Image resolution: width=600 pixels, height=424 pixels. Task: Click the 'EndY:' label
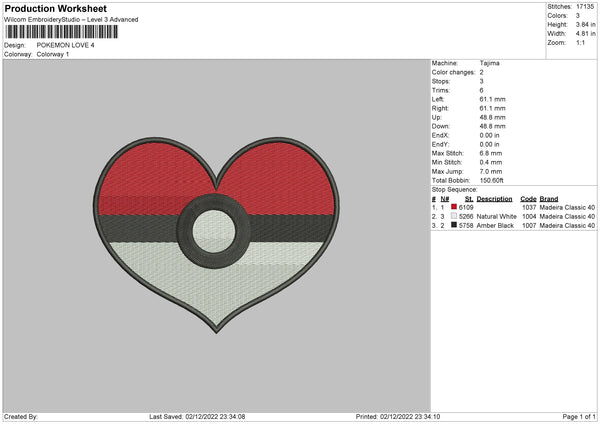pyautogui.click(x=440, y=145)
